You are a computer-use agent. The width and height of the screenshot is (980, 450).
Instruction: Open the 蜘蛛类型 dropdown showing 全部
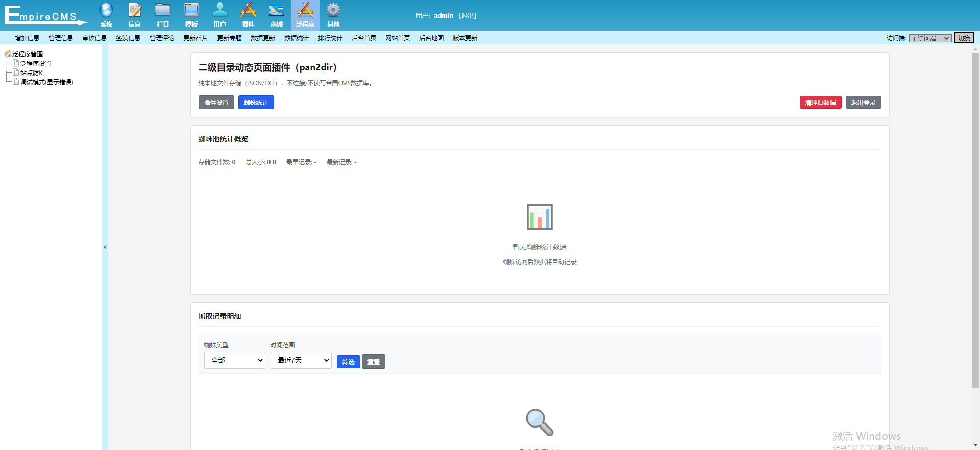[234, 360]
